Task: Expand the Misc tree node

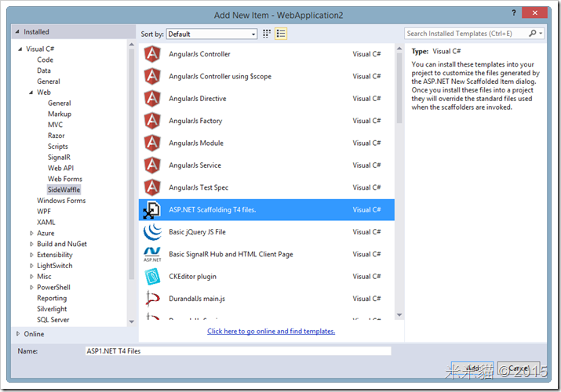Action: click(x=31, y=277)
